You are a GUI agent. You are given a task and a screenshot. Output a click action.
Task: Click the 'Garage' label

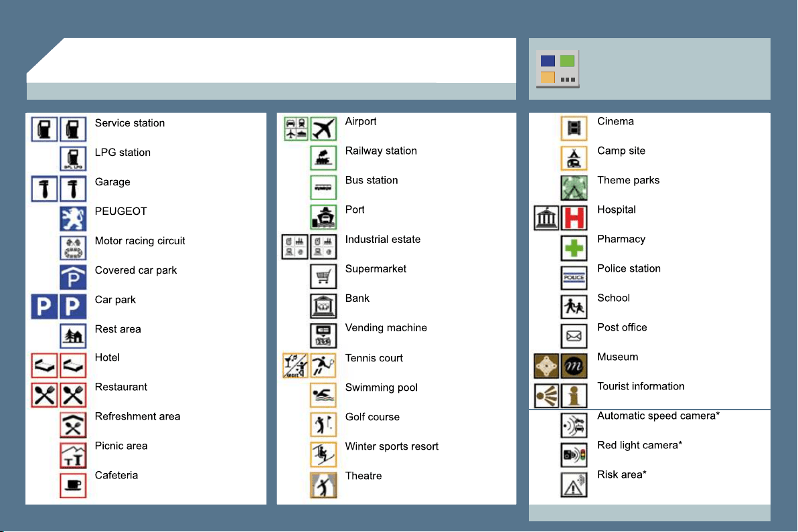(x=112, y=182)
